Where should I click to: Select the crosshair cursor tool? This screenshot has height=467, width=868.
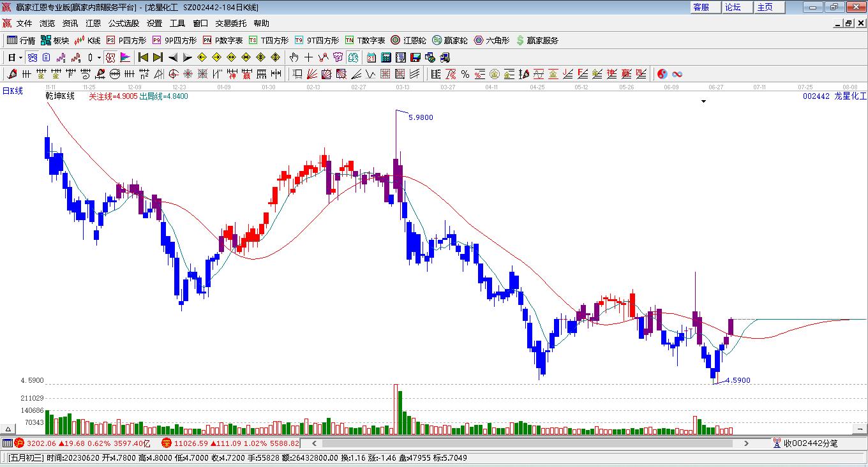point(309,57)
